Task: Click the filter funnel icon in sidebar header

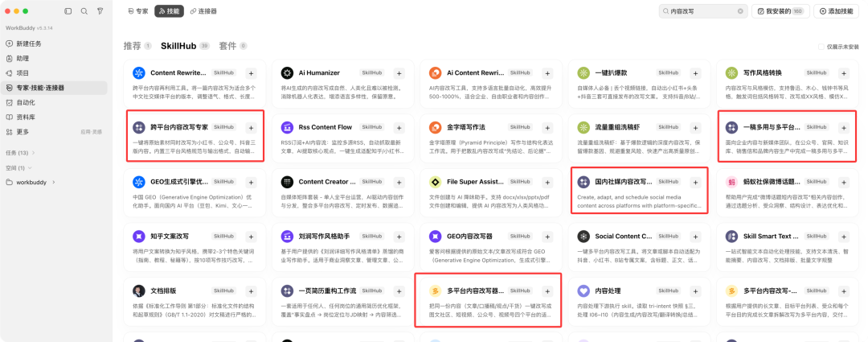Action: pos(100,11)
